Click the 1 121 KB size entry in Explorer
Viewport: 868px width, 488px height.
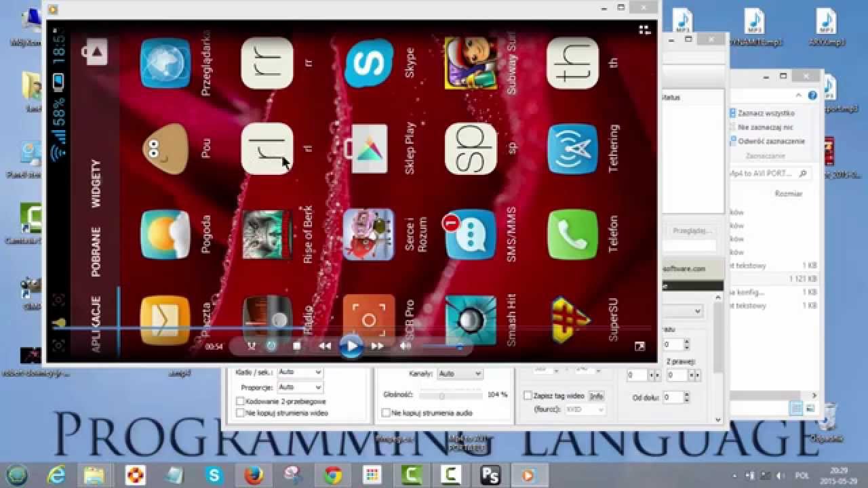[803, 279]
